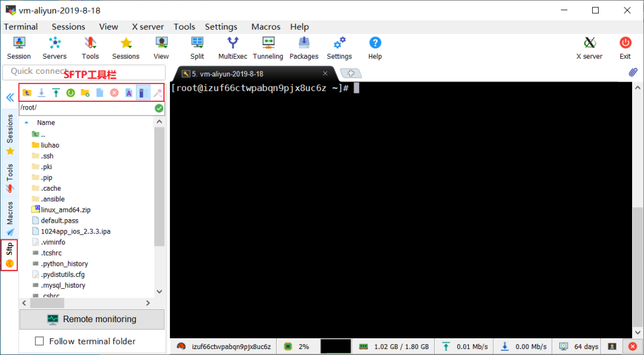Click the Help question mark toolbar button
The height and width of the screenshot is (355, 644).
coord(375,48)
